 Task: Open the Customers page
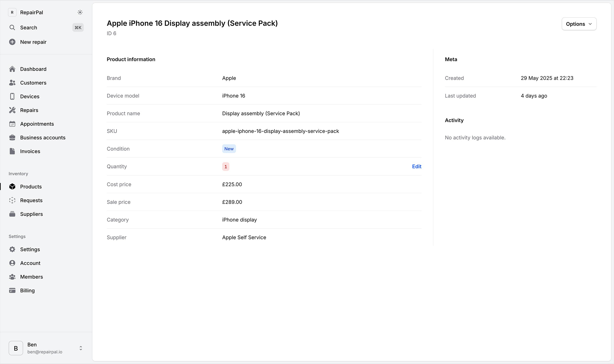[33, 83]
